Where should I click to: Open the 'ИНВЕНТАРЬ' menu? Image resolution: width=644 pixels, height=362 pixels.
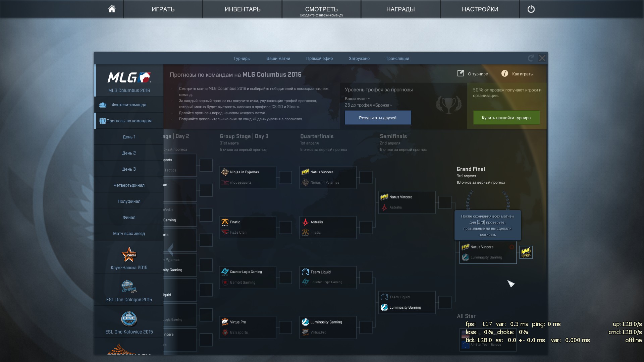(x=242, y=9)
